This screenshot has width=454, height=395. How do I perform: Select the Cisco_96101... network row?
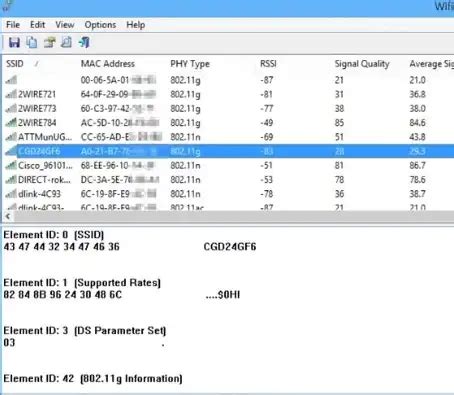coord(228,166)
